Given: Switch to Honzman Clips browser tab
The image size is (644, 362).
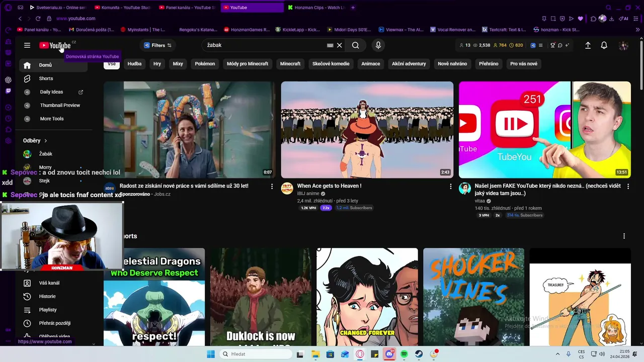Looking at the screenshot, I should click(x=316, y=8).
